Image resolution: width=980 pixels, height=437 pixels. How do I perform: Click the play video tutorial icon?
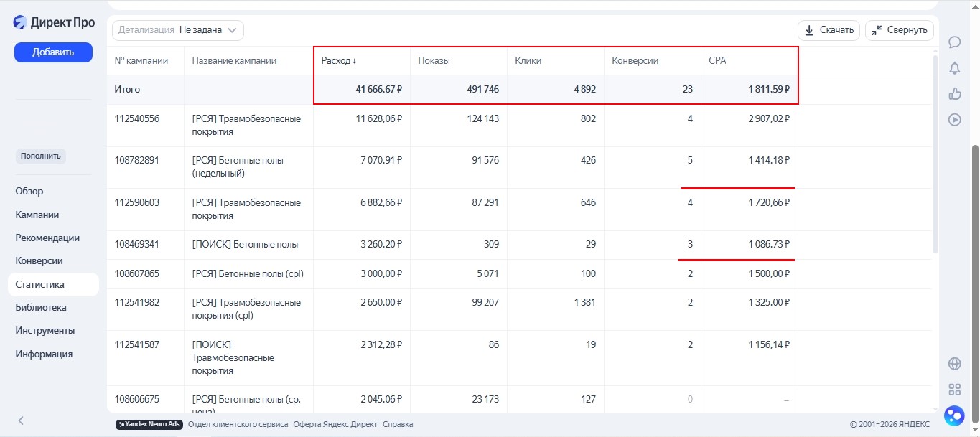(954, 120)
